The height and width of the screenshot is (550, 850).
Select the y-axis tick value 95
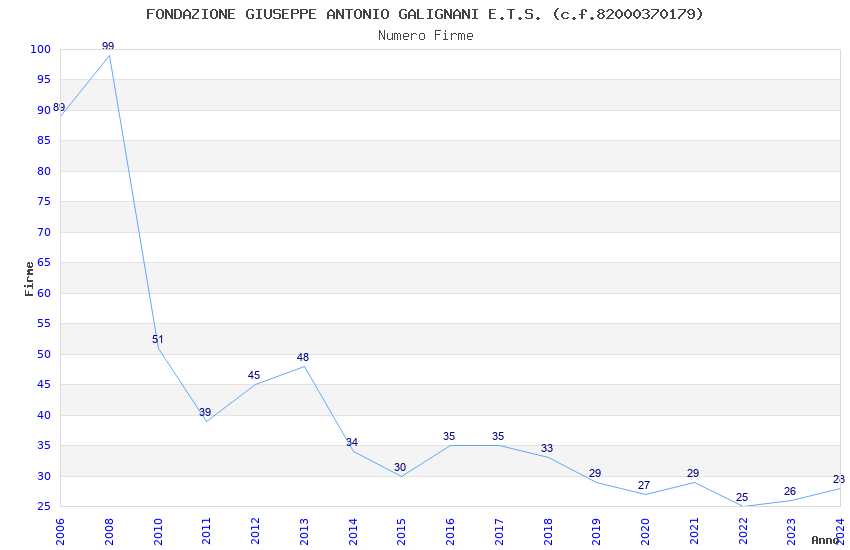pos(43,80)
